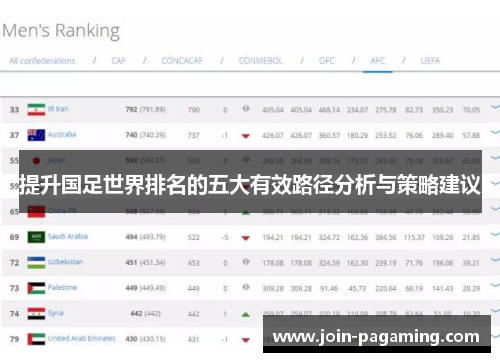Expand the Syria row details chevron

click(495, 311)
